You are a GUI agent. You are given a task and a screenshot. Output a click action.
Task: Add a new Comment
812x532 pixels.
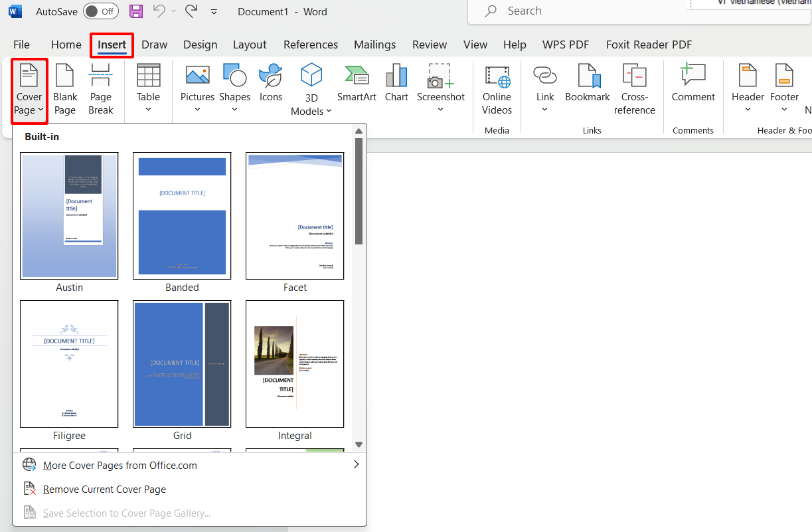(x=693, y=84)
